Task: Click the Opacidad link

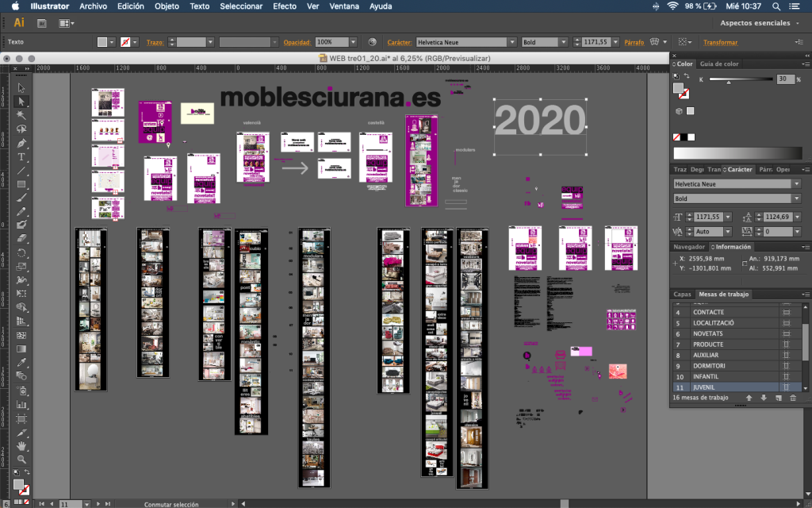Action: pyautogui.click(x=297, y=42)
